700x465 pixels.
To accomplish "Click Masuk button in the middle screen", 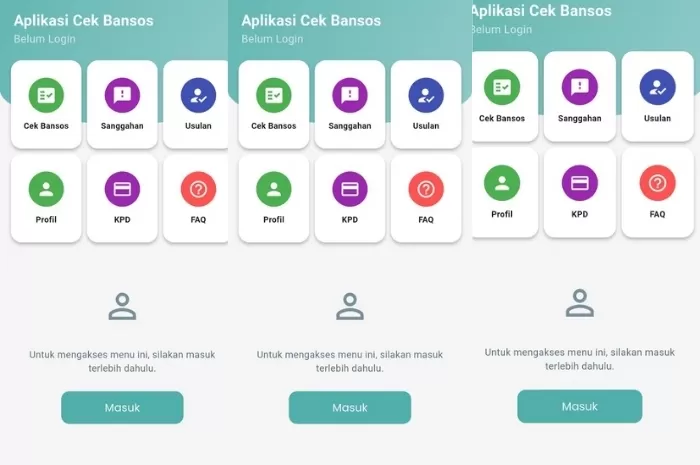I will tap(350, 407).
